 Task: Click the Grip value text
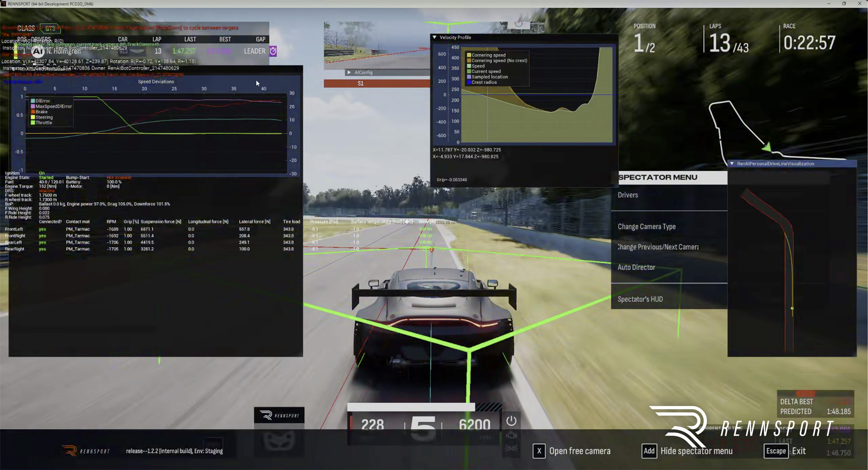tap(452, 180)
